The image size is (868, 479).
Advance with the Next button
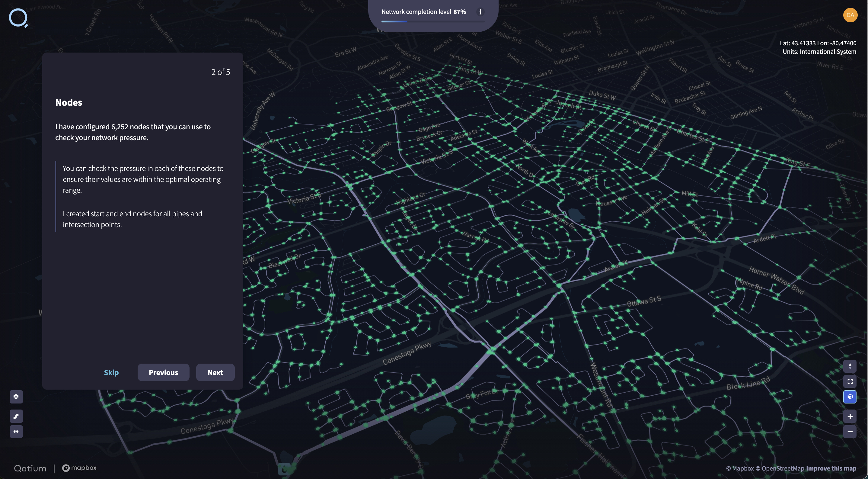tap(215, 372)
